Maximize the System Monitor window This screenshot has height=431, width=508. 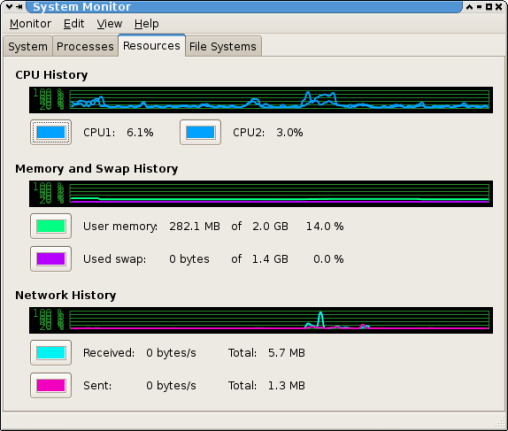coord(489,7)
